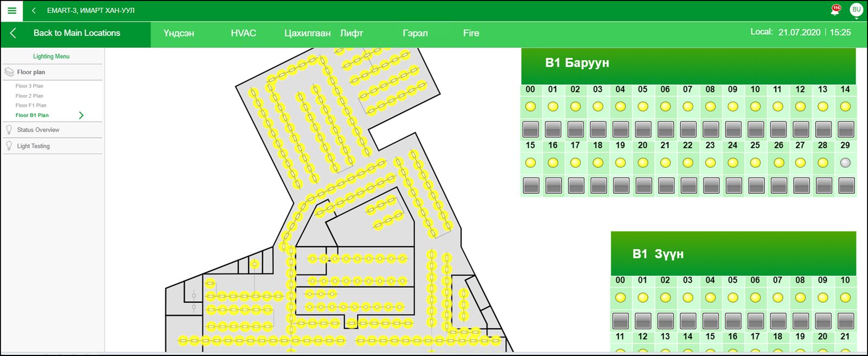The image size is (868, 356).
Task: Click the B1 Баруун light indicator 07
Action: click(x=688, y=106)
